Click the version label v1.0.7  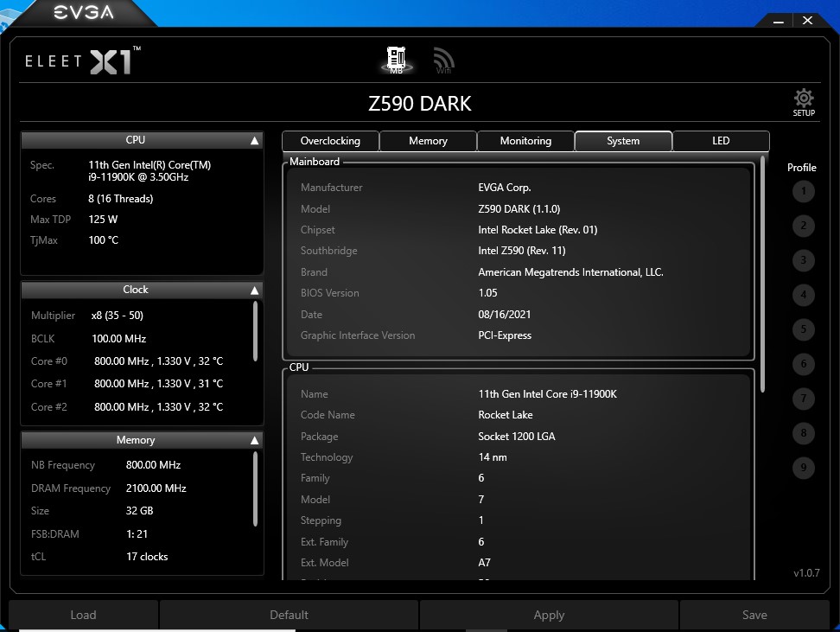[x=806, y=573]
